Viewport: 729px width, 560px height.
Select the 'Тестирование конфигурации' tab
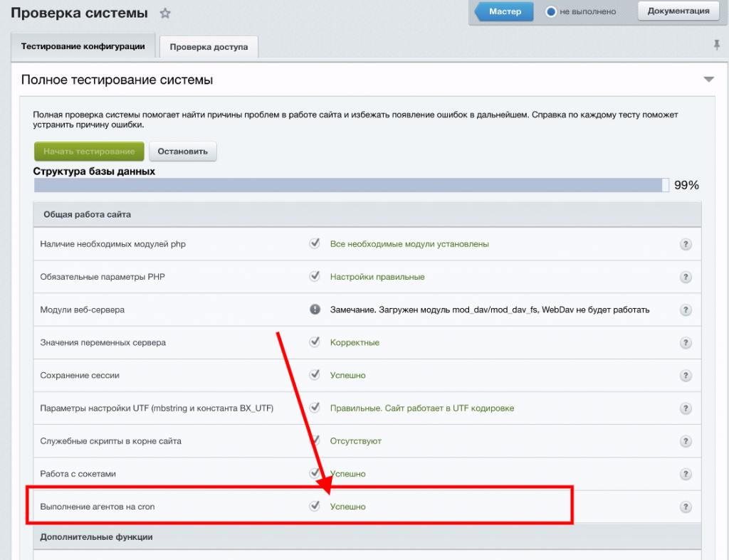coord(83,46)
